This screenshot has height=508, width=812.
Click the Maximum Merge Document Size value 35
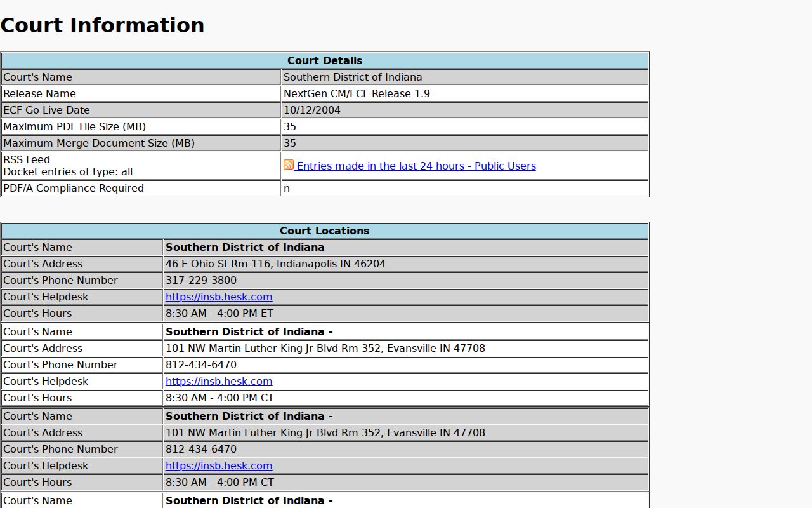[290, 144]
